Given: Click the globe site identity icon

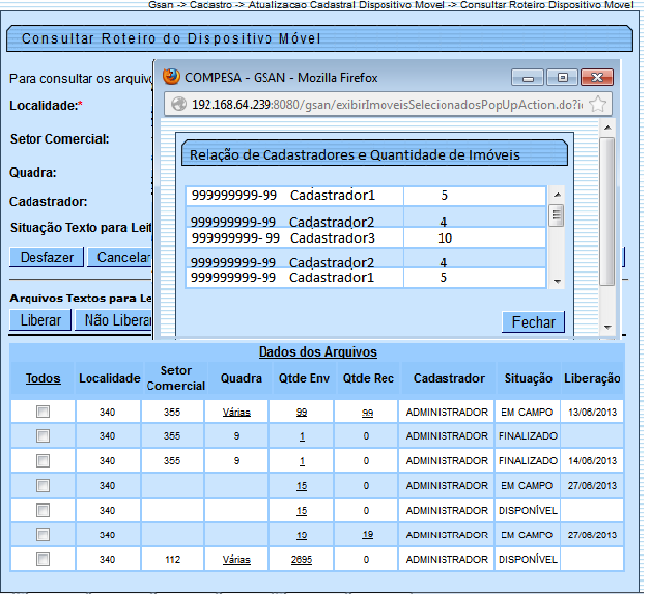Looking at the screenshot, I should (x=178, y=104).
